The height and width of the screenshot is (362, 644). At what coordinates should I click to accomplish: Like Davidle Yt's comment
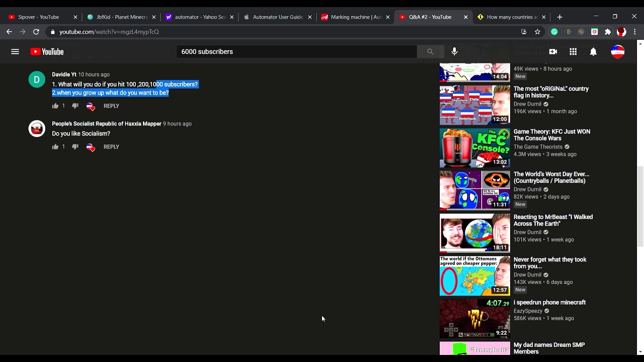click(x=55, y=106)
